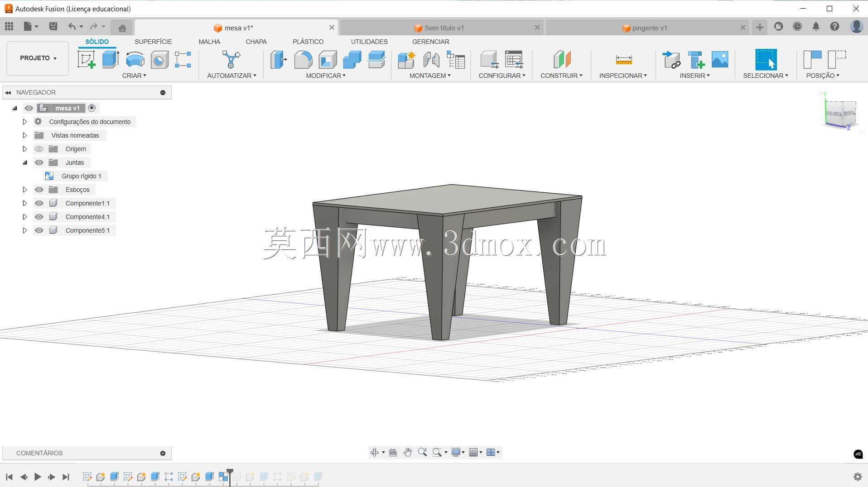Select the Offset Face tool
Viewport: 868px width, 487px height.
pos(376,59)
